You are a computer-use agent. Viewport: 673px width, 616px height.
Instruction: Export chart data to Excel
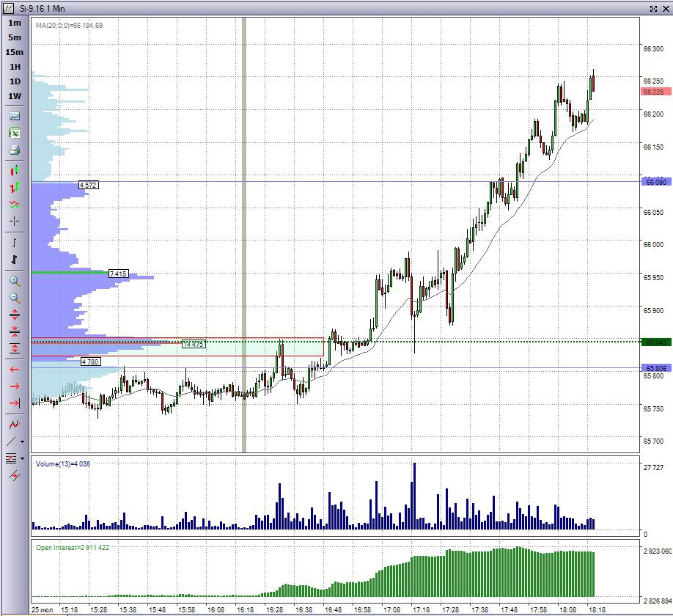15,133
